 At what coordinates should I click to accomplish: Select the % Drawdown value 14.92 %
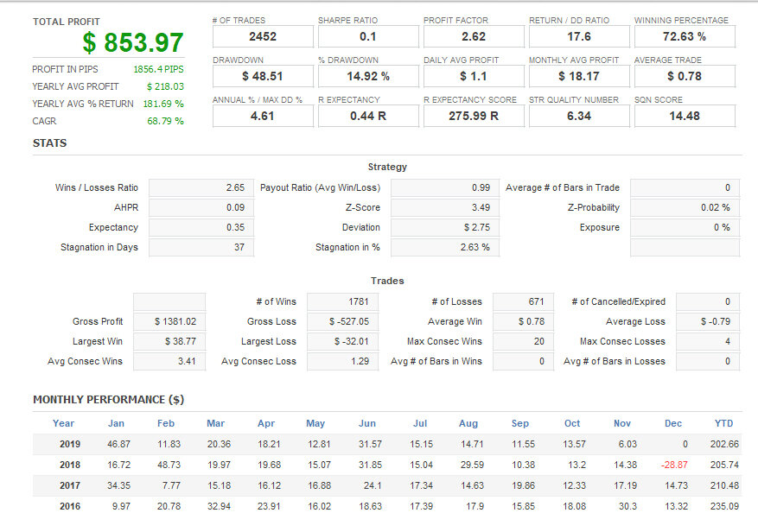point(368,76)
